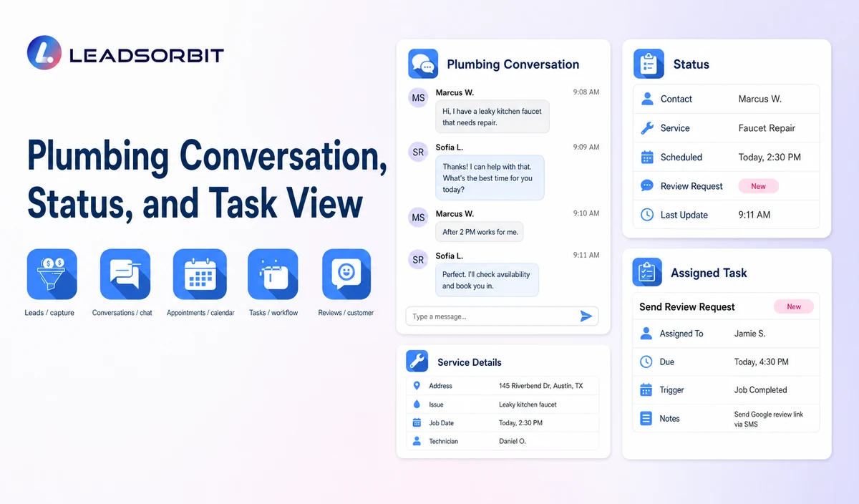Image resolution: width=859 pixels, height=504 pixels.
Task: Click the LeadsOrbit logo icon
Action: [45, 54]
